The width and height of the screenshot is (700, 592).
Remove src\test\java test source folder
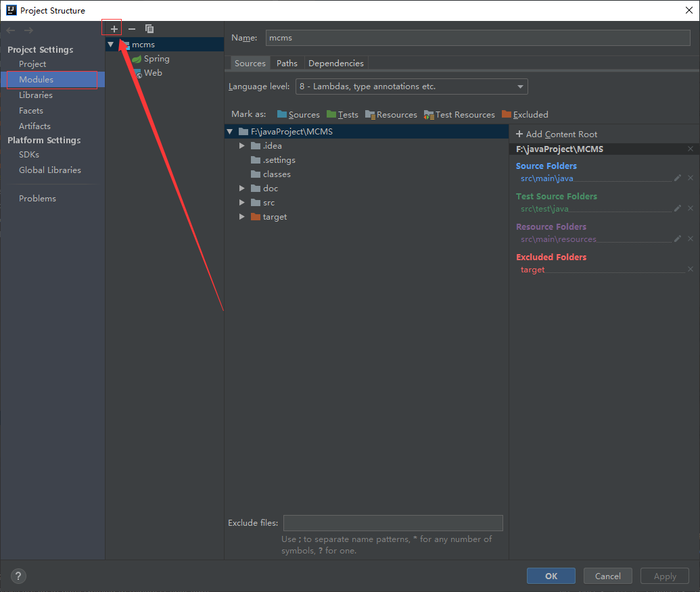pyautogui.click(x=691, y=208)
